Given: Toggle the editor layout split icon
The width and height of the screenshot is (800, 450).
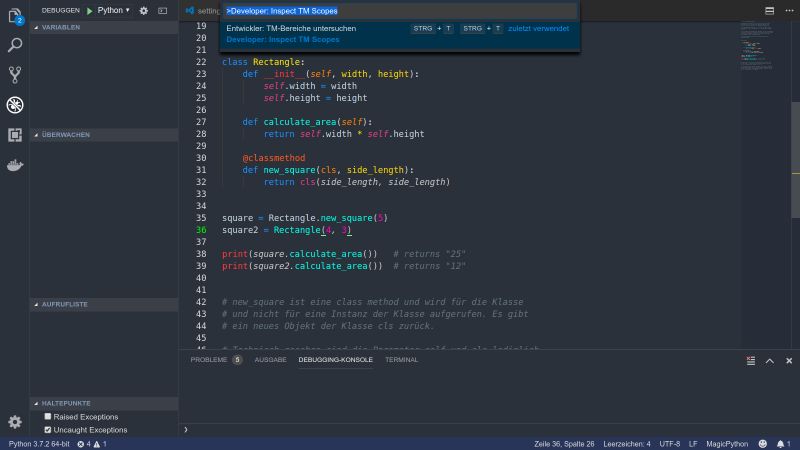Looking at the screenshot, I should point(769,11).
